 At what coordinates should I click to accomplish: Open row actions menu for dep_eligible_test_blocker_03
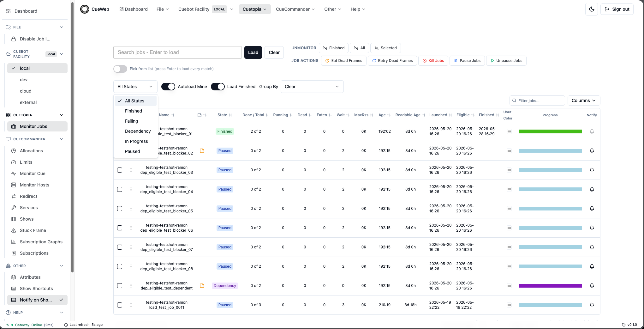[131, 170]
